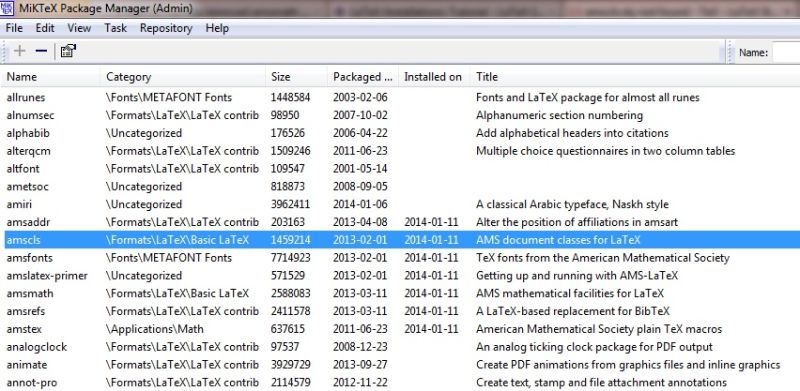The image size is (800, 391).
Task: Select the amslatex-primer package row
Action: point(402,276)
